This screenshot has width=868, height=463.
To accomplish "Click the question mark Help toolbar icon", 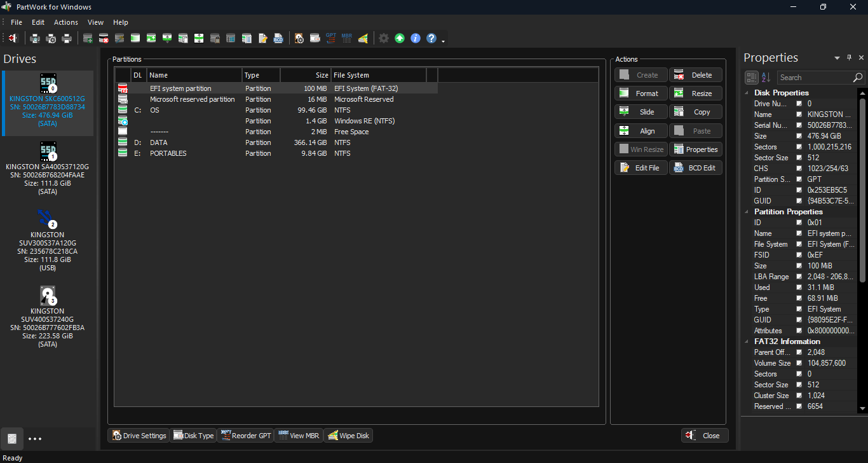I will 431,38.
